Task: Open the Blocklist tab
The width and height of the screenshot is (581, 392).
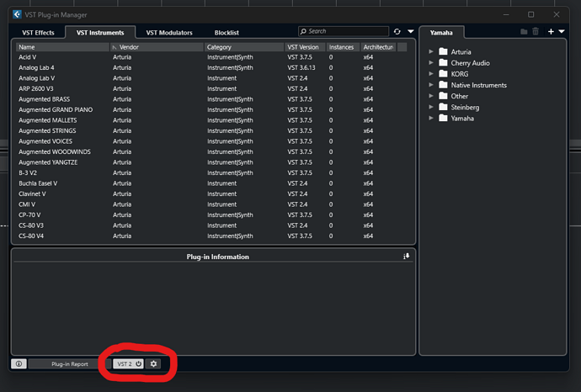Action: (227, 33)
